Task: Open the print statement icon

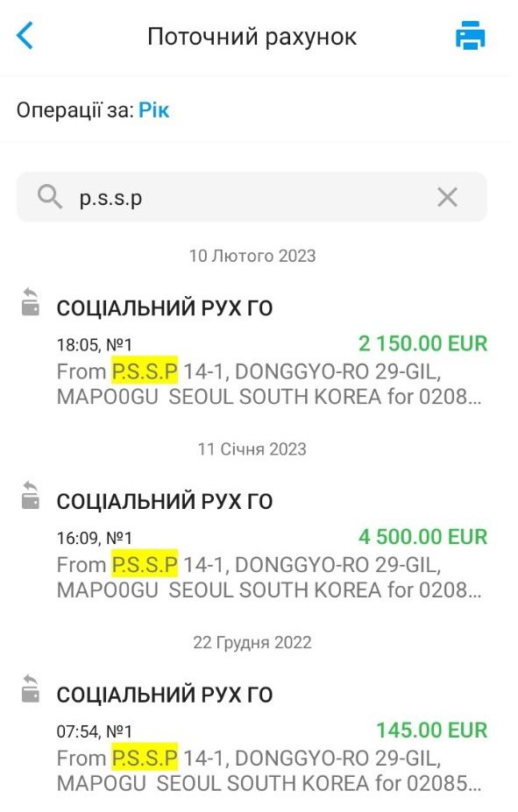Action: (470, 35)
